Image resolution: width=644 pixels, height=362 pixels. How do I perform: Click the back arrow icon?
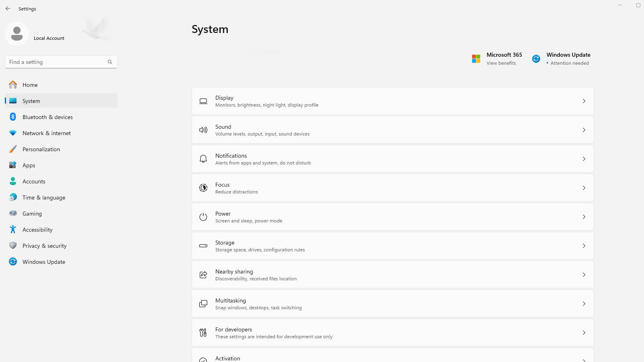pos(8,8)
